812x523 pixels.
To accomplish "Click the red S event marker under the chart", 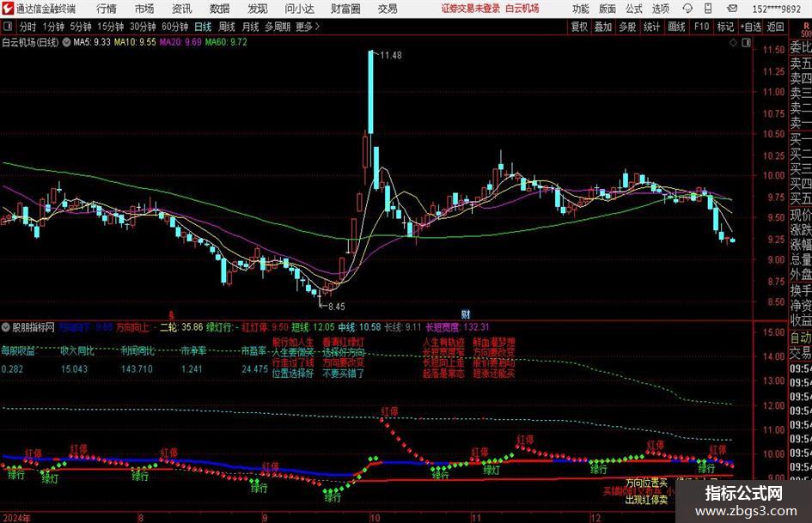I will (x=171, y=314).
